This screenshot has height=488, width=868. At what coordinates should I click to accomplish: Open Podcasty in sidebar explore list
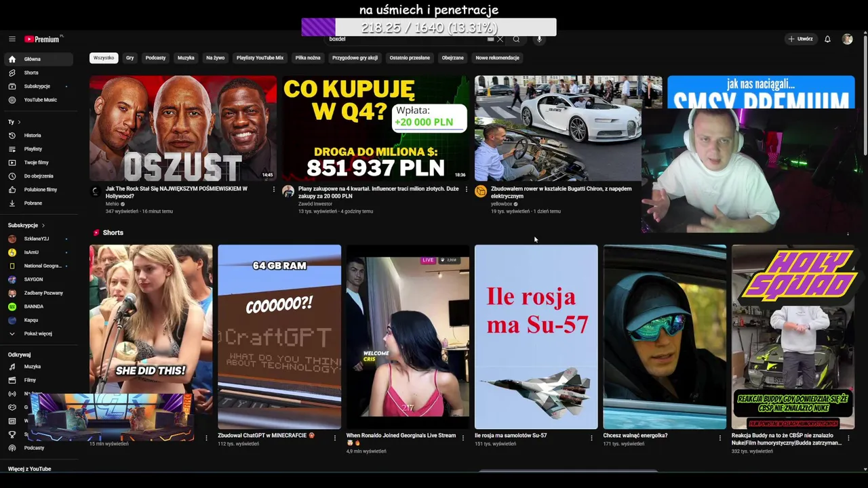coord(34,448)
